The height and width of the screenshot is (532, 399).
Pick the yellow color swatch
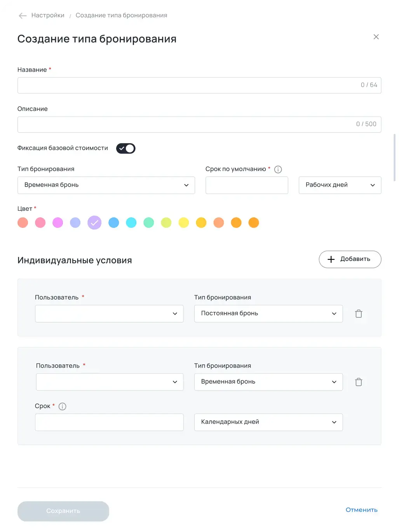pos(184,223)
